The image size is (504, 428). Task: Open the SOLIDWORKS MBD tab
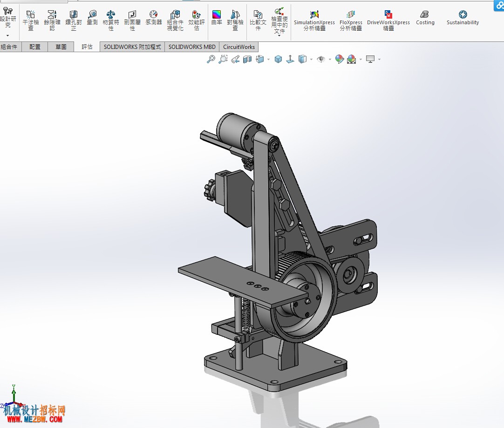click(192, 47)
